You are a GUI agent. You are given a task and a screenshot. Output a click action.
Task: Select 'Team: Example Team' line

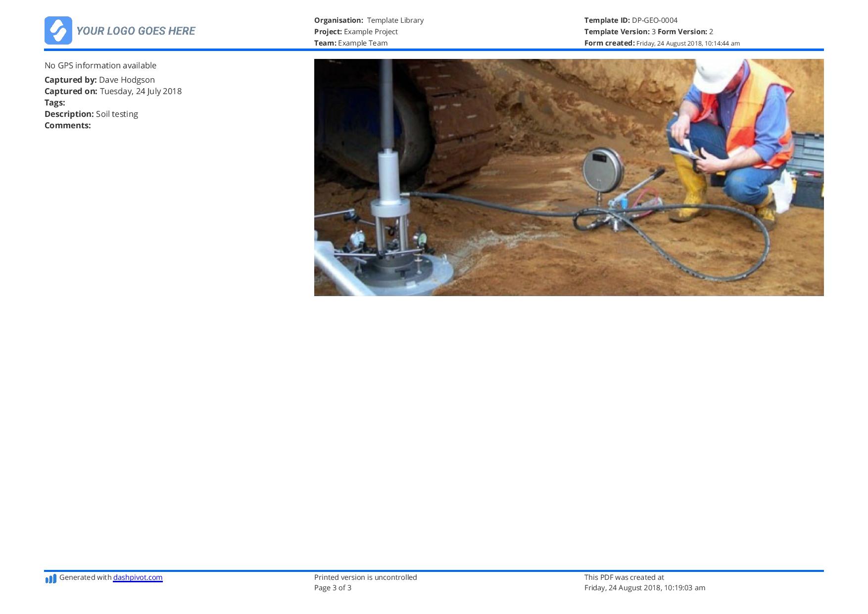(351, 43)
